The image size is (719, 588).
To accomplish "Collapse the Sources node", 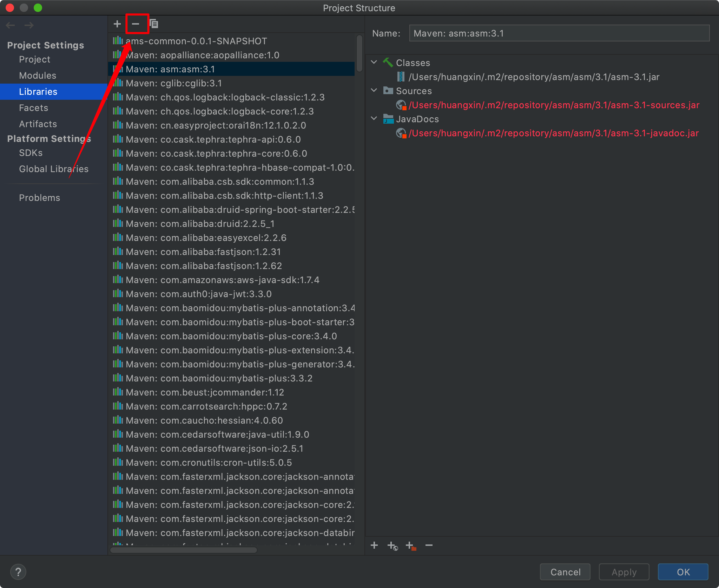I will pyautogui.click(x=374, y=90).
